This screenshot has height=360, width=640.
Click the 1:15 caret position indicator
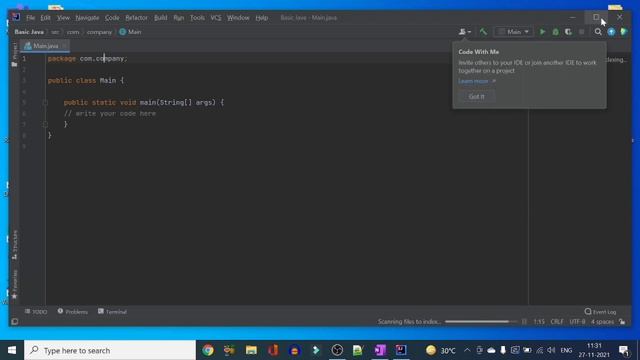[x=539, y=322]
